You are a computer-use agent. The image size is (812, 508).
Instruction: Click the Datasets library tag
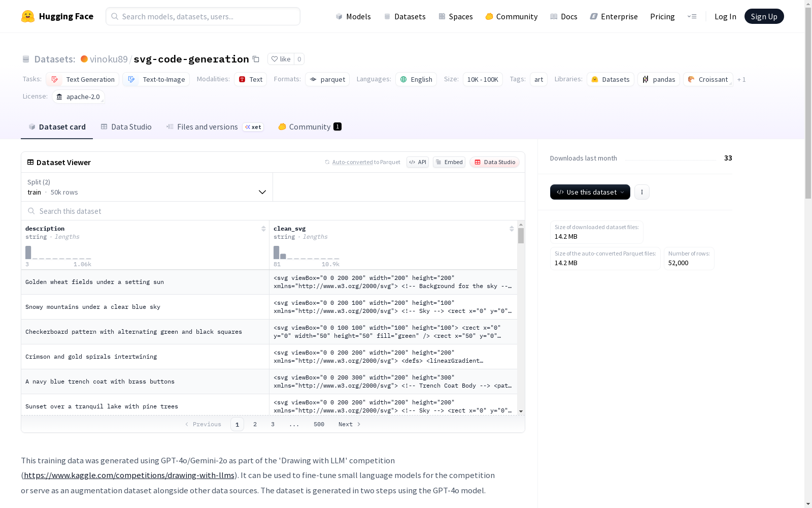pos(611,79)
